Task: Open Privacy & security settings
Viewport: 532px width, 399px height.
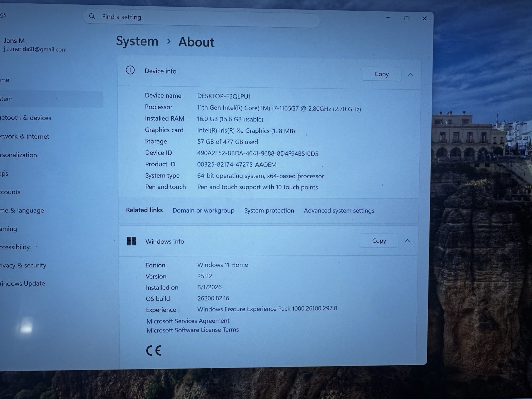Action: pyautogui.click(x=23, y=265)
